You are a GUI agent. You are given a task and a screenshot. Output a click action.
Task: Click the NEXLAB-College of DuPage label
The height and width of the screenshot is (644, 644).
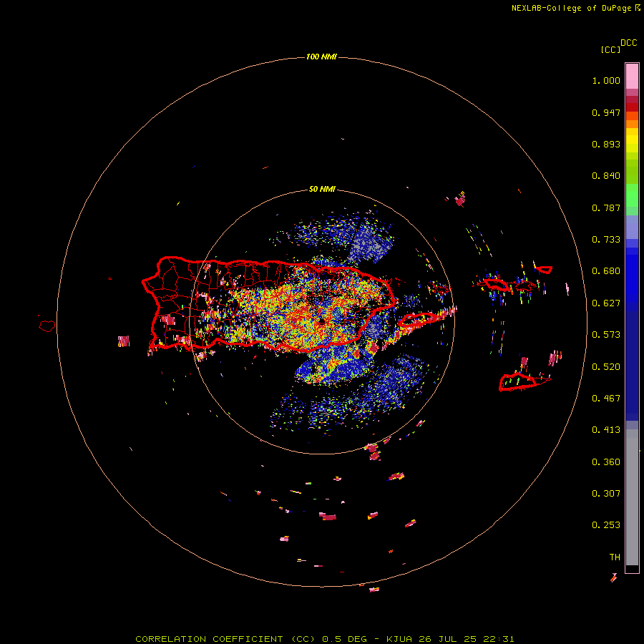[x=571, y=8]
